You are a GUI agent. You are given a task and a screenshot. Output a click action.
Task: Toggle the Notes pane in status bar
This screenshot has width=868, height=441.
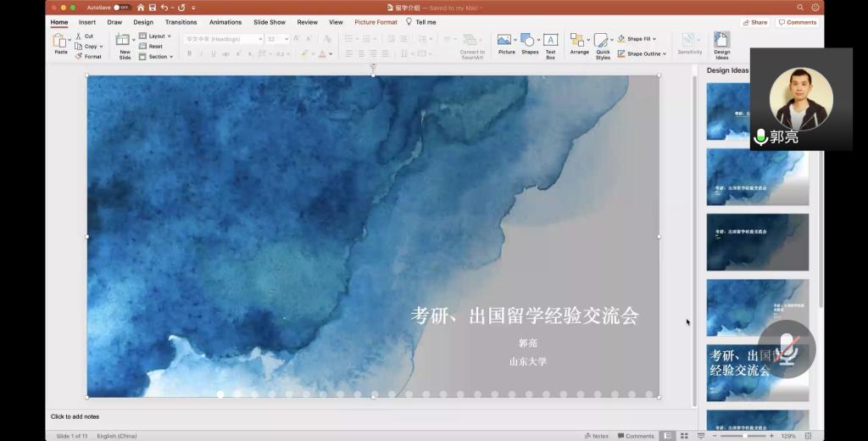(597, 436)
